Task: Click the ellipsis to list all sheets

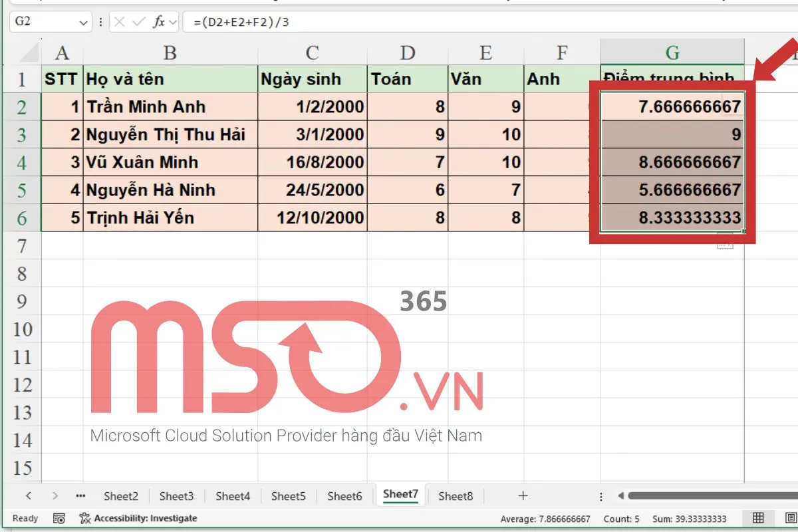Action: click(80, 495)
